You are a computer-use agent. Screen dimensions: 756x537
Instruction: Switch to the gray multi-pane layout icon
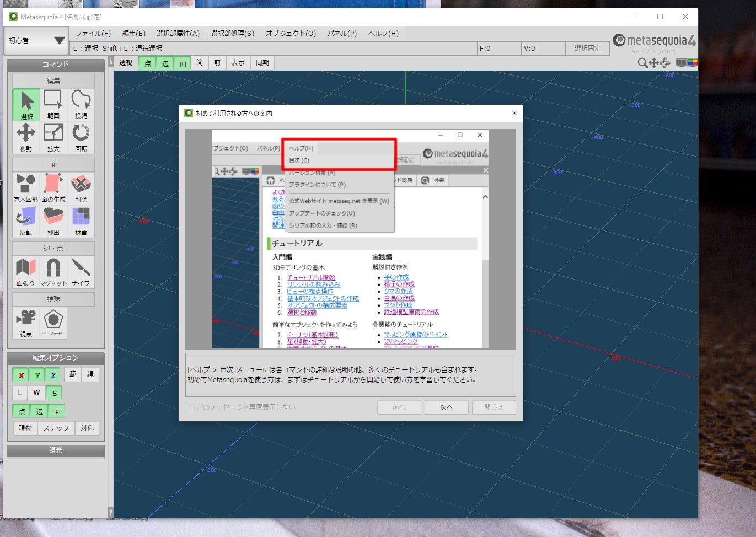[682, 63]
